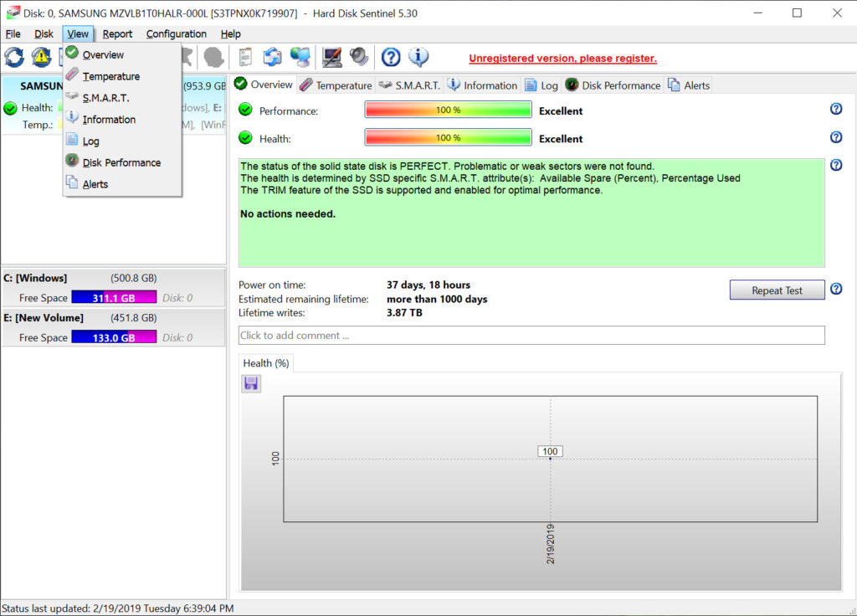Image resolution: width=857 pixels, height=616 pixels.
Task: Select the E: [New Volume] partition entry
Action: [113, 327]
